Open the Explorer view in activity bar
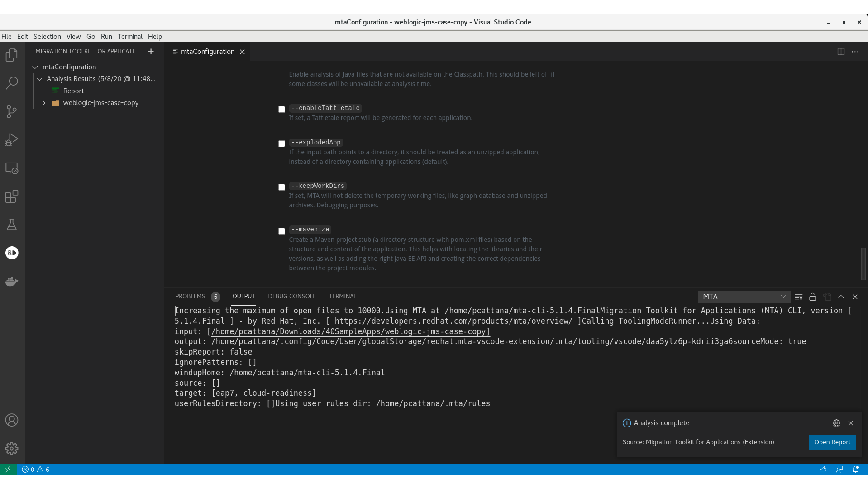Image resolution: width=868 pixels, height=489 pixels. (12, 55)
